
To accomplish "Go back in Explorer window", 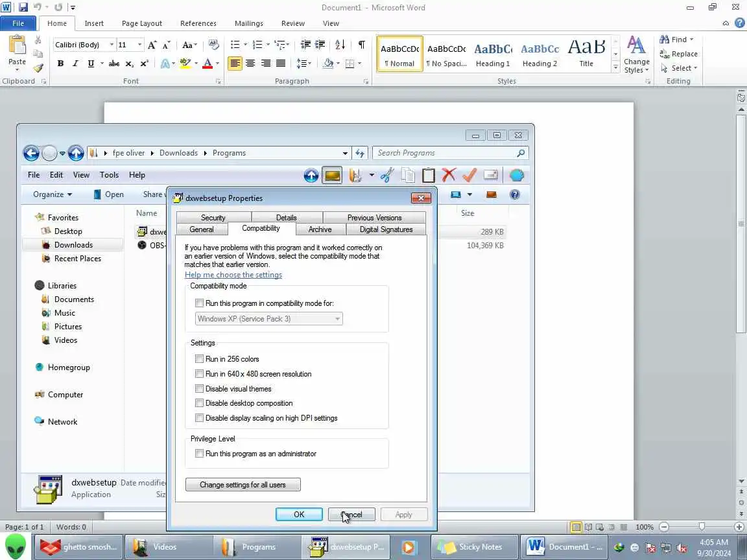I will tap(31, 153).
